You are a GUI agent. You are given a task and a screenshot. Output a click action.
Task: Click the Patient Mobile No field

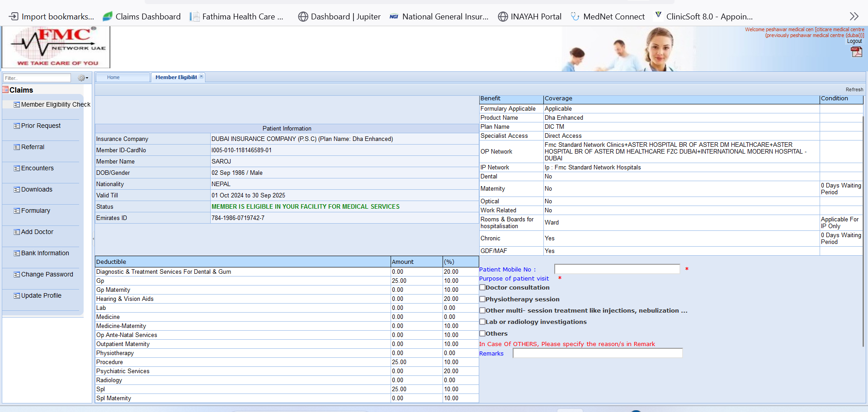tap(617, 269)
